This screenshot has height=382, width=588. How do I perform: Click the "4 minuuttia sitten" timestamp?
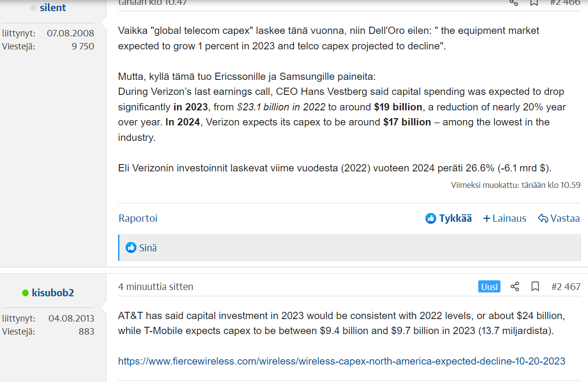(x=156, y=287)
